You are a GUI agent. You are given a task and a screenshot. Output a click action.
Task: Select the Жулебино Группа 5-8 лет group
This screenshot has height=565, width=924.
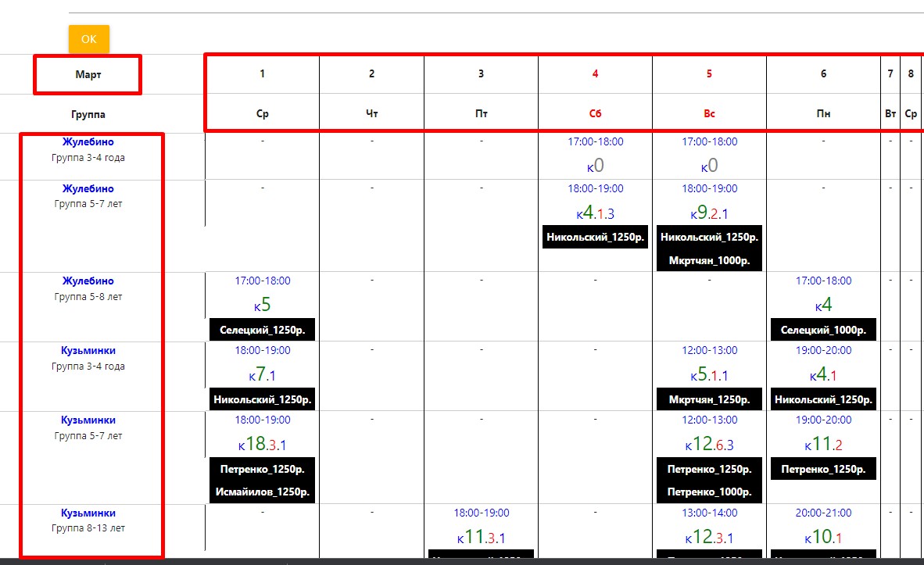pyautogui.click(x=88, y=281)
